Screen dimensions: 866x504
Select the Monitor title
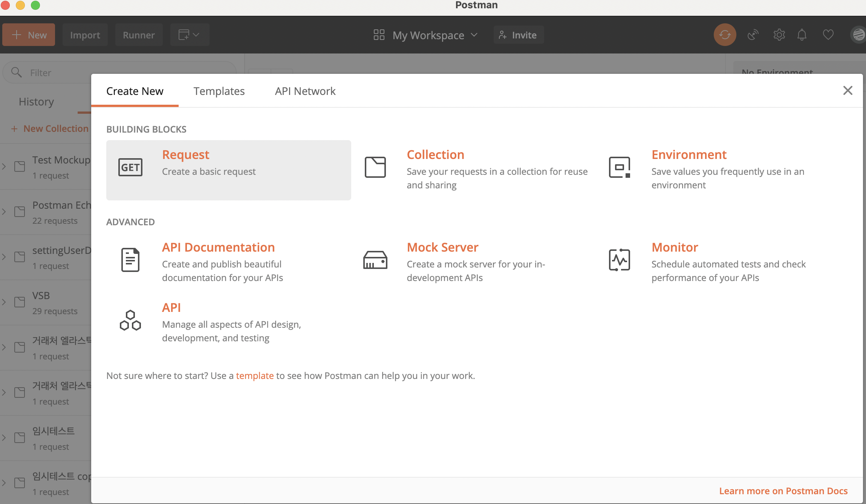tap(675, 247)
